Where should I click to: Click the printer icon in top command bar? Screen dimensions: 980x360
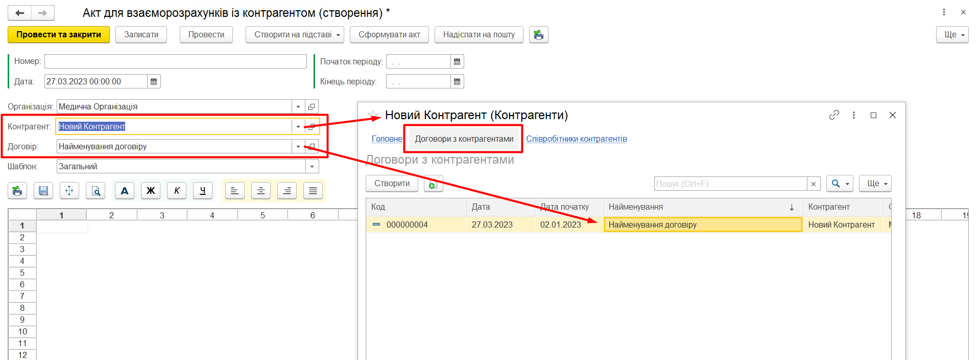pos(538,35)
